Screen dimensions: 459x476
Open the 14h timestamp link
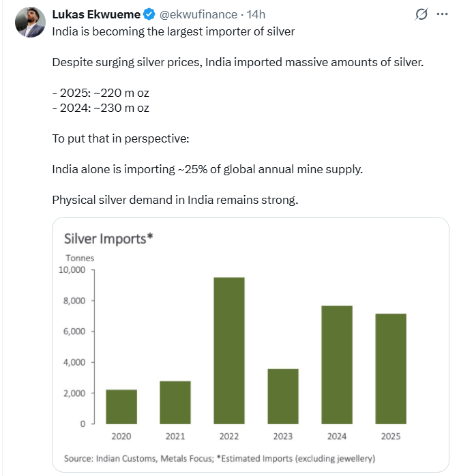(256, 14)
